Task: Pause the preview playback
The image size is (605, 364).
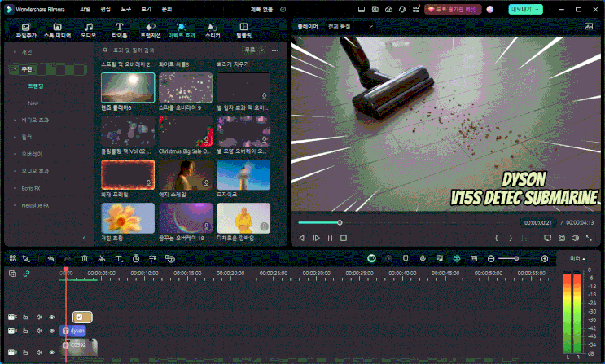Action: tap(330, 238)
